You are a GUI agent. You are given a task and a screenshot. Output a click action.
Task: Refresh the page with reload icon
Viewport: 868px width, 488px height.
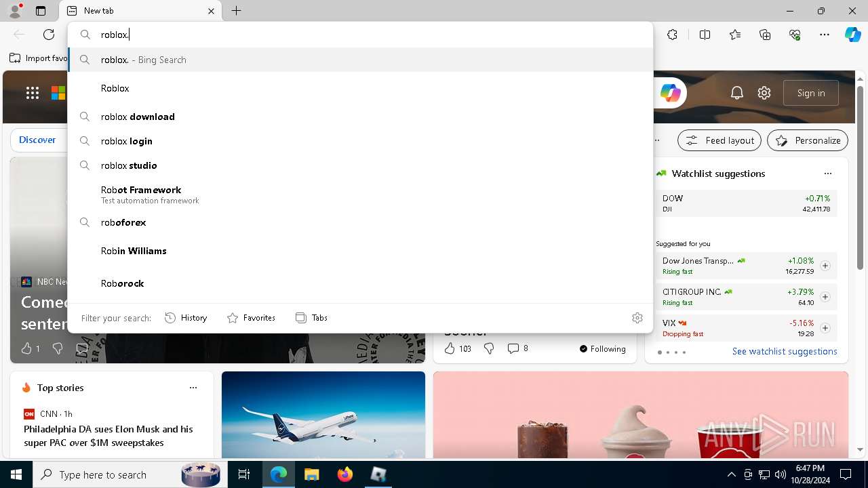49,35
